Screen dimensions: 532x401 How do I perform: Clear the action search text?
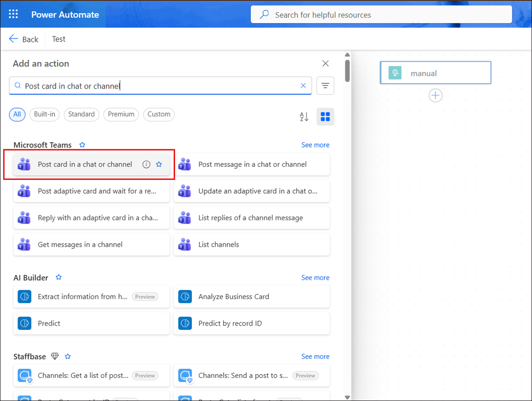(303, 86)
